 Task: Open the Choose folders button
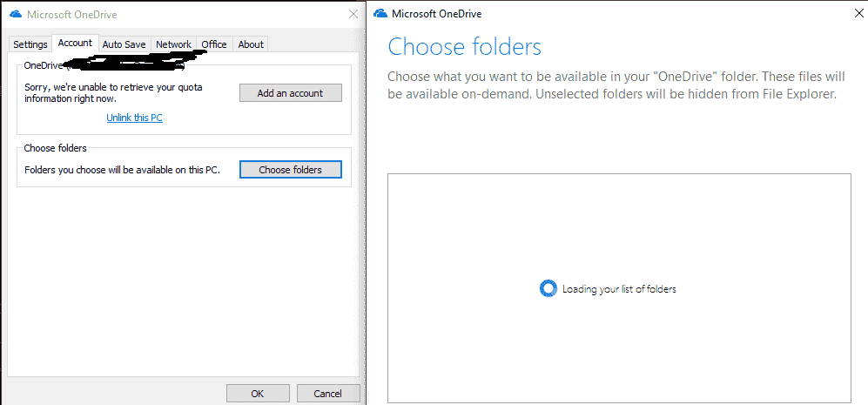[291, 170]
